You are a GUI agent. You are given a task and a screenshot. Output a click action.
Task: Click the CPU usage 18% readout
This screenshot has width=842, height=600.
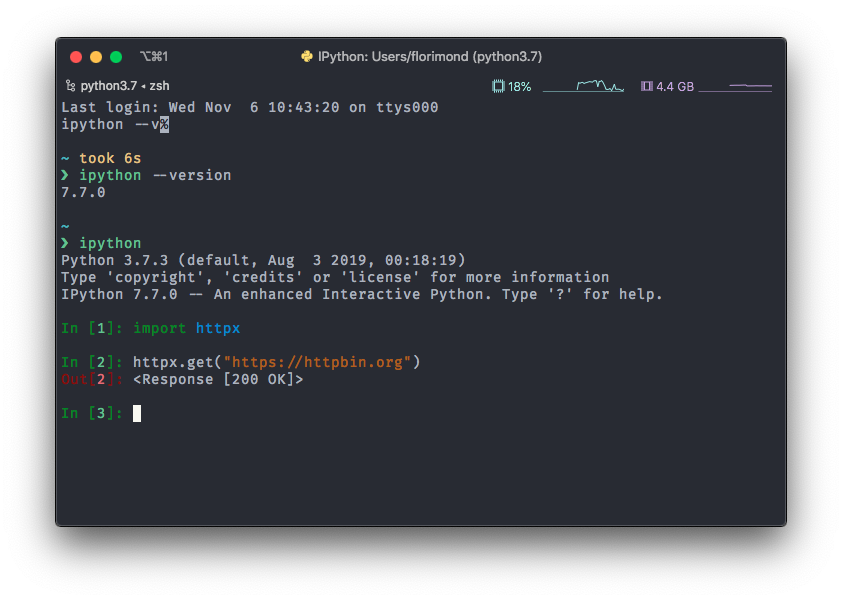click(518, 86)
